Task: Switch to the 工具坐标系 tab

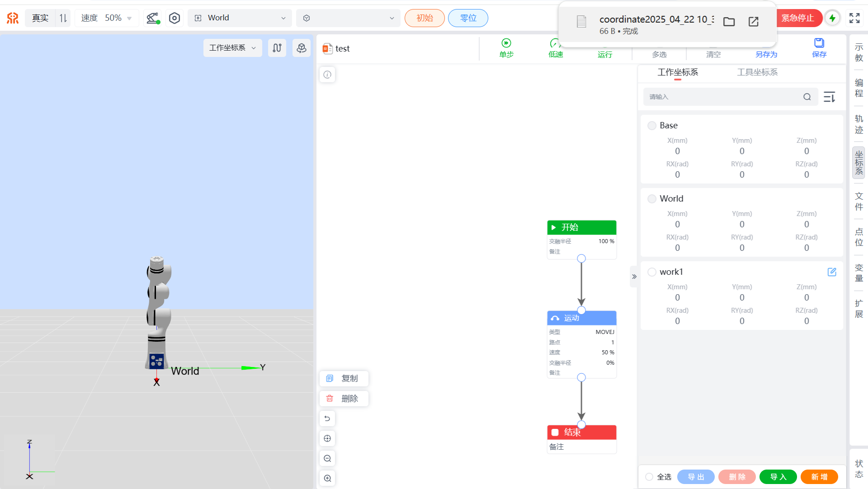Action: 757,72
